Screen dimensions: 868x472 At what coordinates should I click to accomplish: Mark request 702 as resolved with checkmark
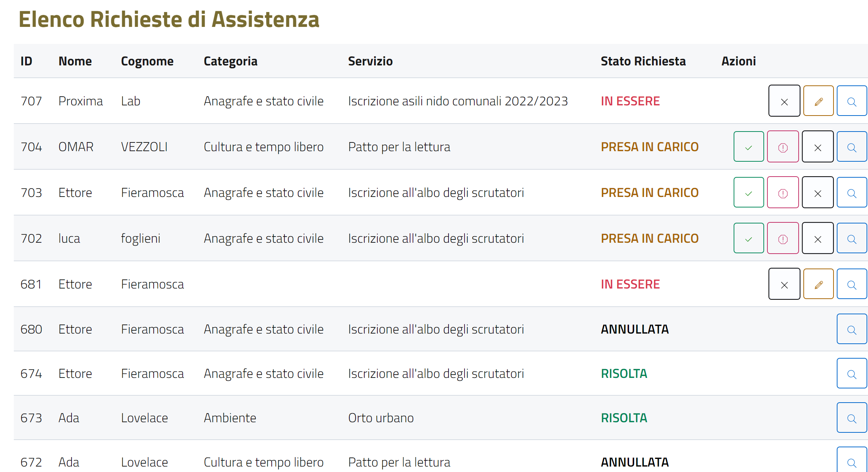[749, 238]
